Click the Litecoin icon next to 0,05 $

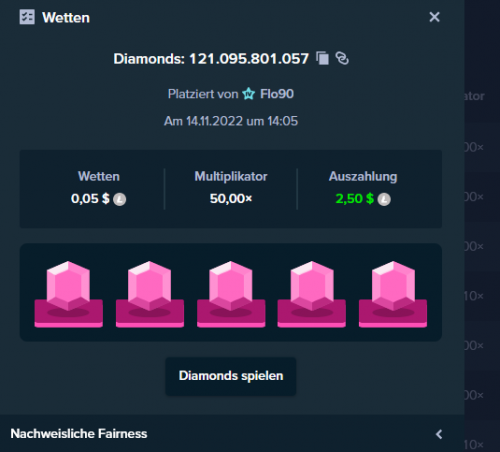click(x=119, y=199)
